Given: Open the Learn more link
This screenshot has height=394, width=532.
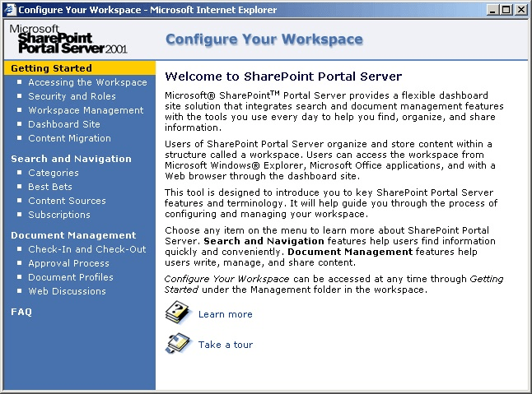Looking at the screenshot, I should tap(225, 314).
